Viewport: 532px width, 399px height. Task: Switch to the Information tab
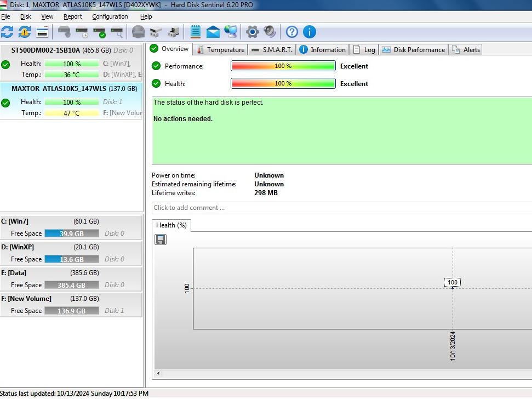click(x=323, y=50)
